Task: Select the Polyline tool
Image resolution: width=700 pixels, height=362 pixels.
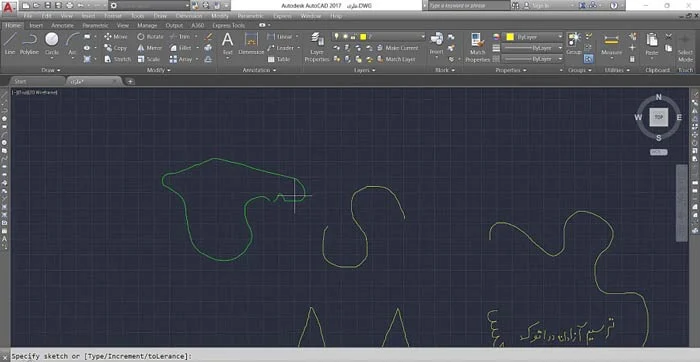Action: click(x=29, y=43)
